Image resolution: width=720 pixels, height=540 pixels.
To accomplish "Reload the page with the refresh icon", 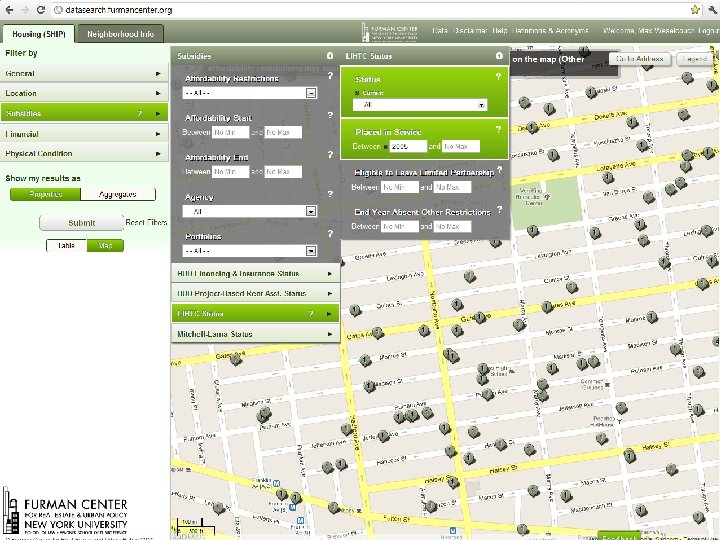I will (x=40, y=10).
